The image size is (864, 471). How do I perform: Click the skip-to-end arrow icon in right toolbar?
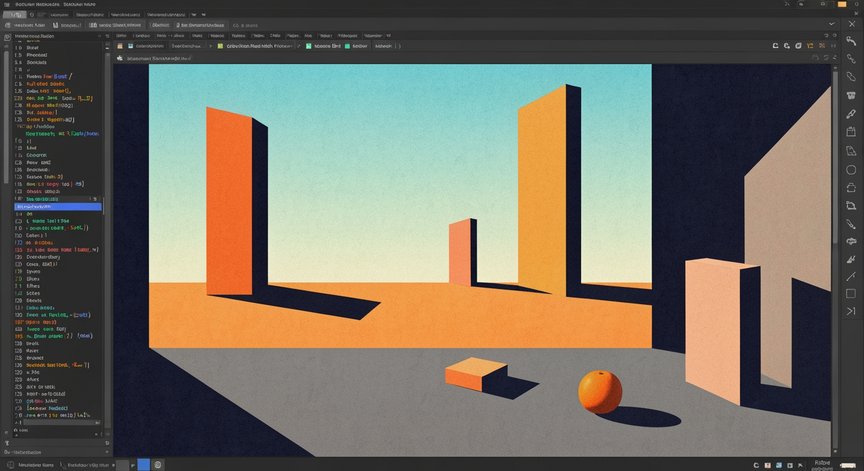[x=851, y=311]
